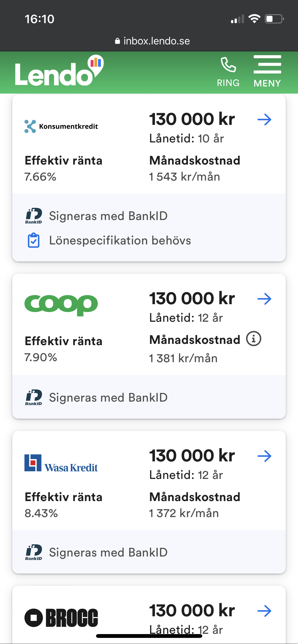Tap the home indicator bar
This screenshot has width=298, height=644.
pos(149,636)
